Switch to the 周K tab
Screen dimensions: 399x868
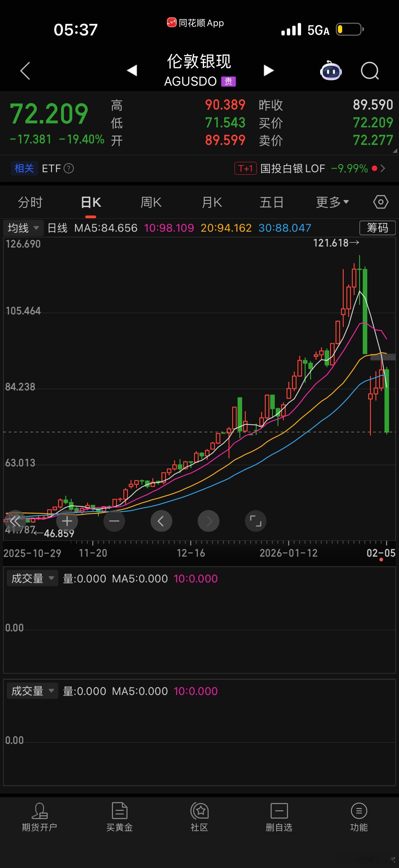tap(151, 202)
